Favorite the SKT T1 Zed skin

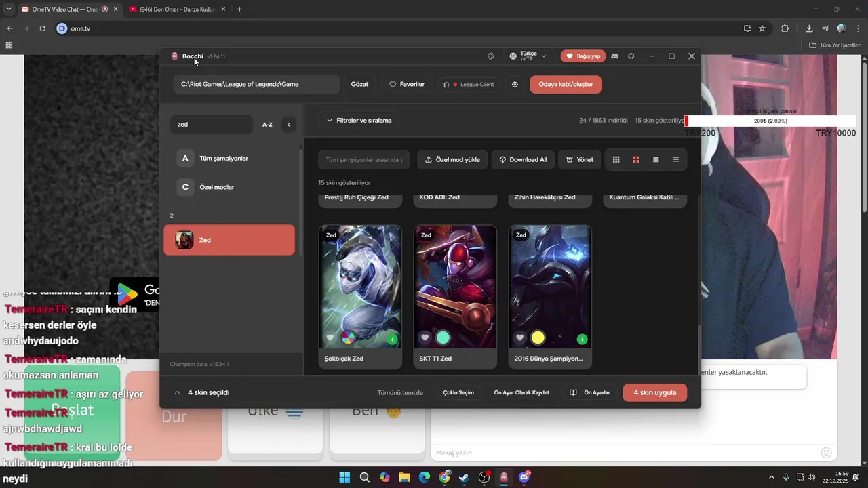click(425, 338)
